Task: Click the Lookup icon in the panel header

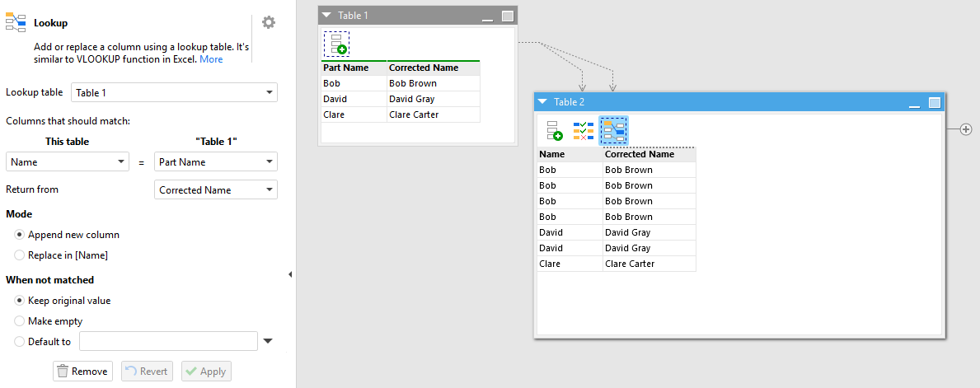Action: point(16,22)
